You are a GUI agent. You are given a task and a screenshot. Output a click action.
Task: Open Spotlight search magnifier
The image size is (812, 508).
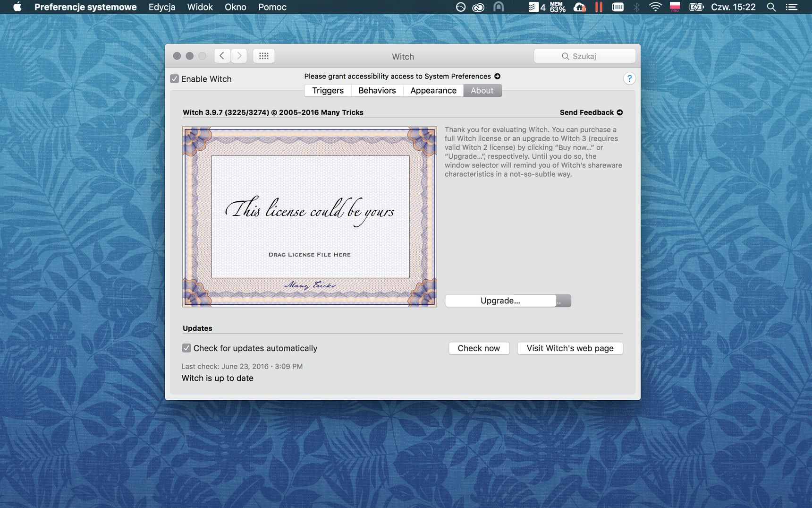(x=771, y=7)
